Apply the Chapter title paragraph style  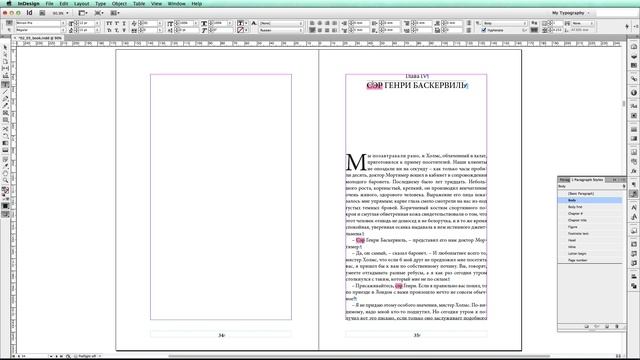(x=590, y=220)
